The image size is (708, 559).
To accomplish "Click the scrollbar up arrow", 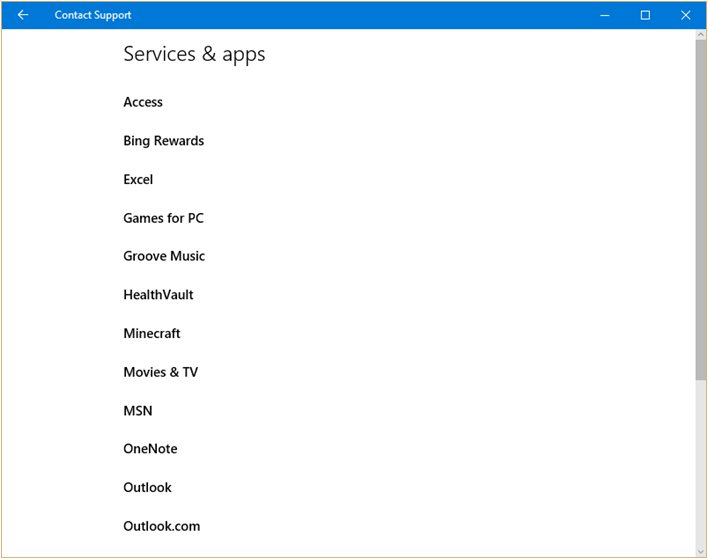I will pos(701,34).
